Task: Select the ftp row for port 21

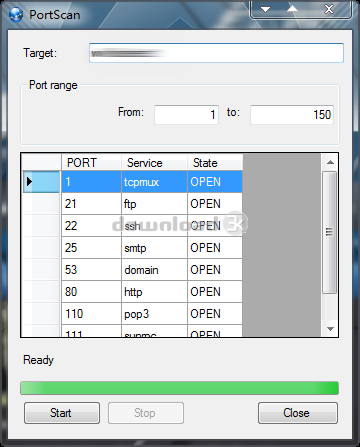Action: tap(152, 204)
